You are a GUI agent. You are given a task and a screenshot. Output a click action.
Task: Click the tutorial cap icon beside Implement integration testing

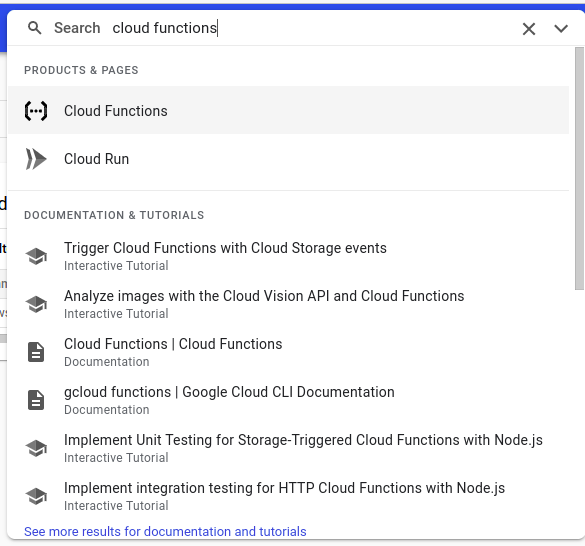tap(36, 496)
